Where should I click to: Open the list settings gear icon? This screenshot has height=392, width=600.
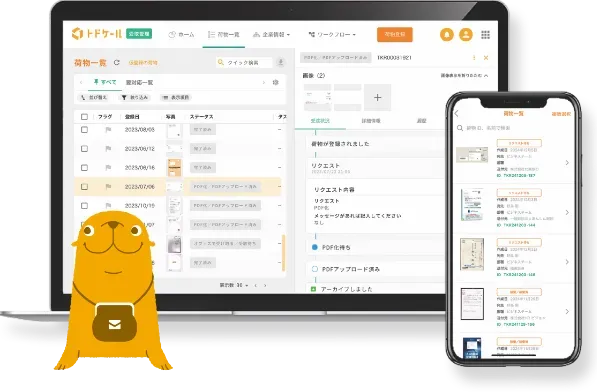pyautogui.click(x=276, y=82)
